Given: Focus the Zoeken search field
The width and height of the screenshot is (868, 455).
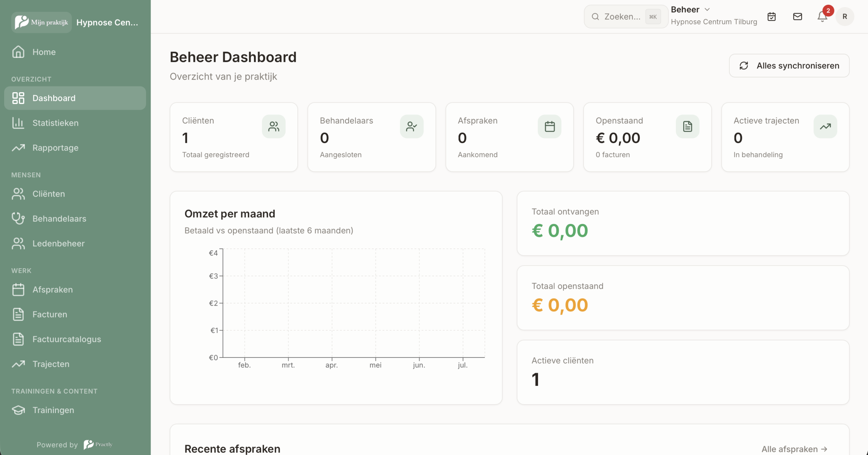Looking at the screenshot, I should click(626, 17).
